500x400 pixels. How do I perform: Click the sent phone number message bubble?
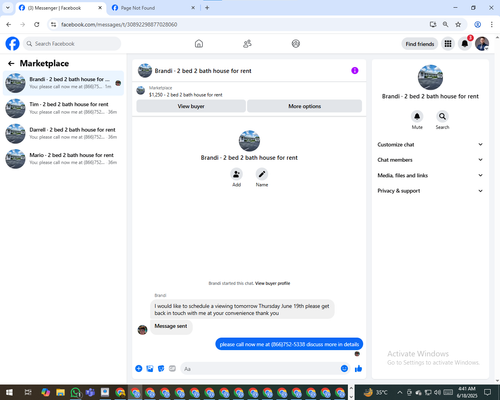pos(289,344)
